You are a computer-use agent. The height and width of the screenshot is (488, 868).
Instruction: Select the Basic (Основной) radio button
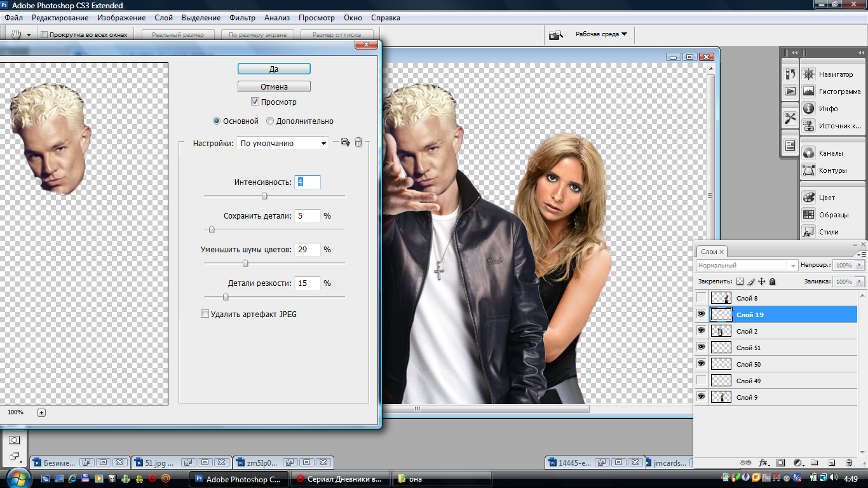pyautogui.click(x=217, y=121)
